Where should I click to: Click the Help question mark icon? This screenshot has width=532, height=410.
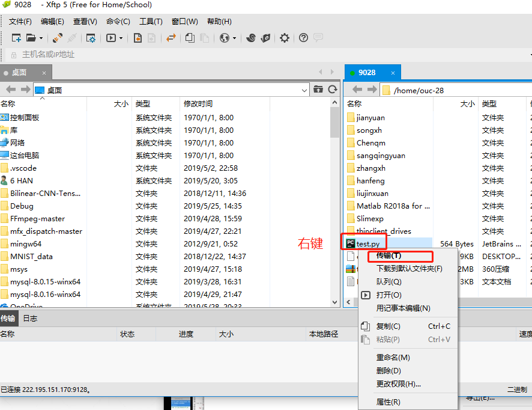[302, 38]
